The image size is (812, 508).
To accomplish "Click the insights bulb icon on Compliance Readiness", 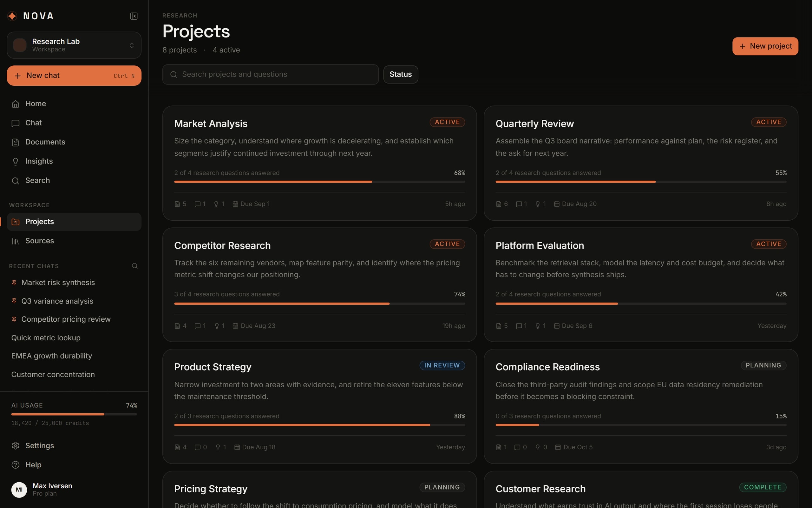I will pyautogui.click(x=538, y=447).
